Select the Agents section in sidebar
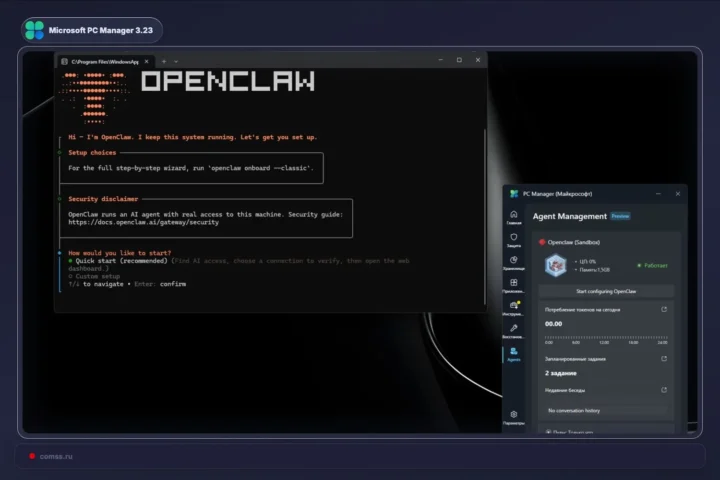 [x=514, y=354]
